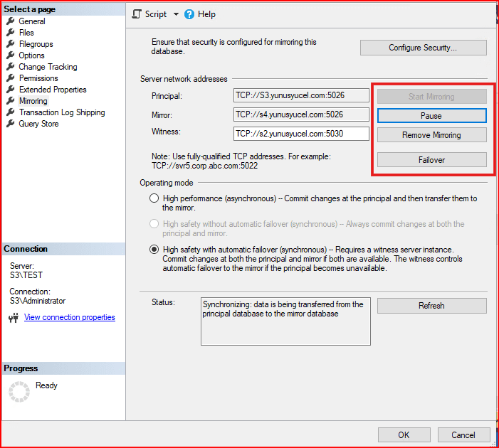Image resolution: width=499 pixels, height=448 pixels.
Task: Click wrench icon beside Change Tracking
Action: click(11, 67)
